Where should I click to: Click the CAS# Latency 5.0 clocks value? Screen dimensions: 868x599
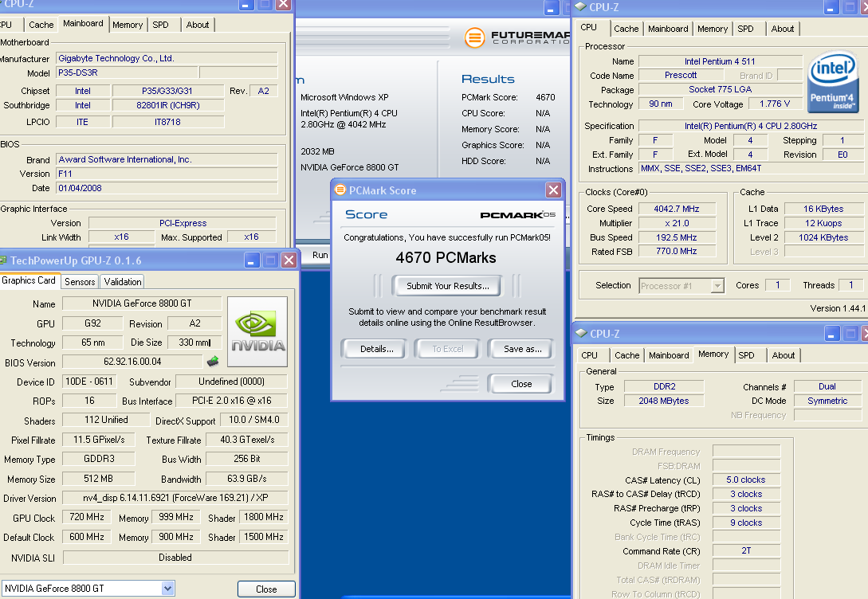pyautogui.click(x=746, y=480)
